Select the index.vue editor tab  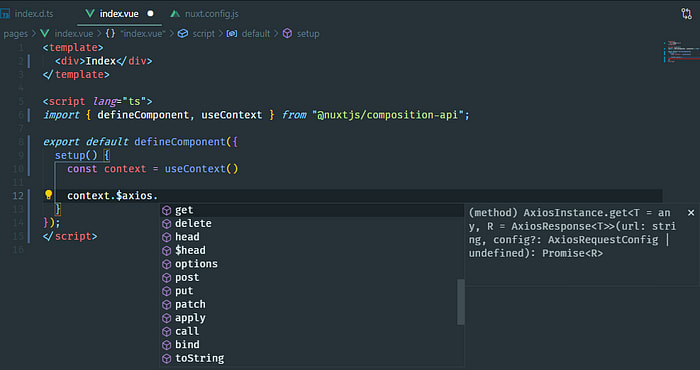point(119,14)
